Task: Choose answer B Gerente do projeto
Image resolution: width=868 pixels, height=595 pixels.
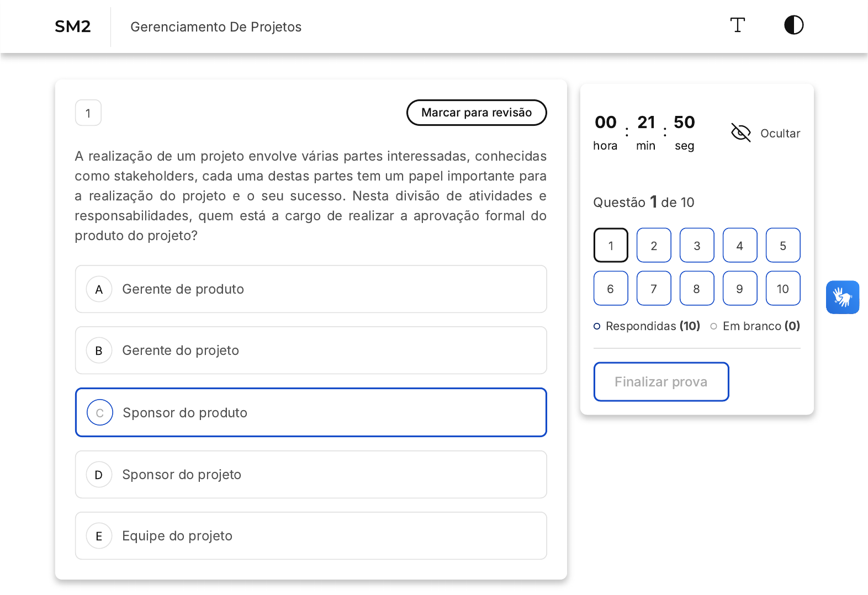Action: [x=310, y=350]
